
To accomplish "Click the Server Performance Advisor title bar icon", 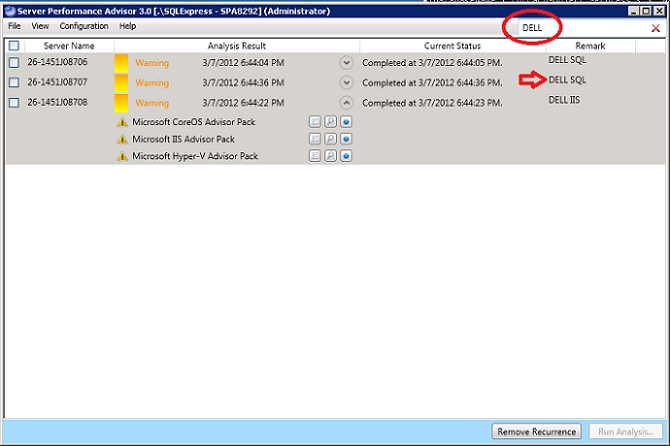I will (x=10, y=11).
